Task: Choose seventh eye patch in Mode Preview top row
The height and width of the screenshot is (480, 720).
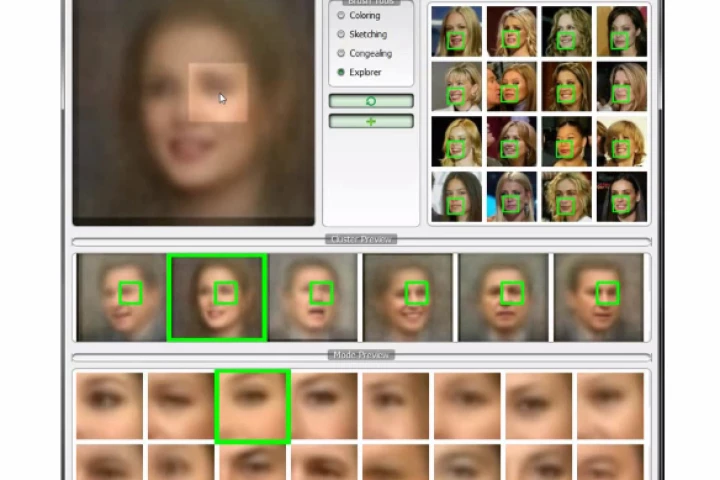Action: pos(539,406)
